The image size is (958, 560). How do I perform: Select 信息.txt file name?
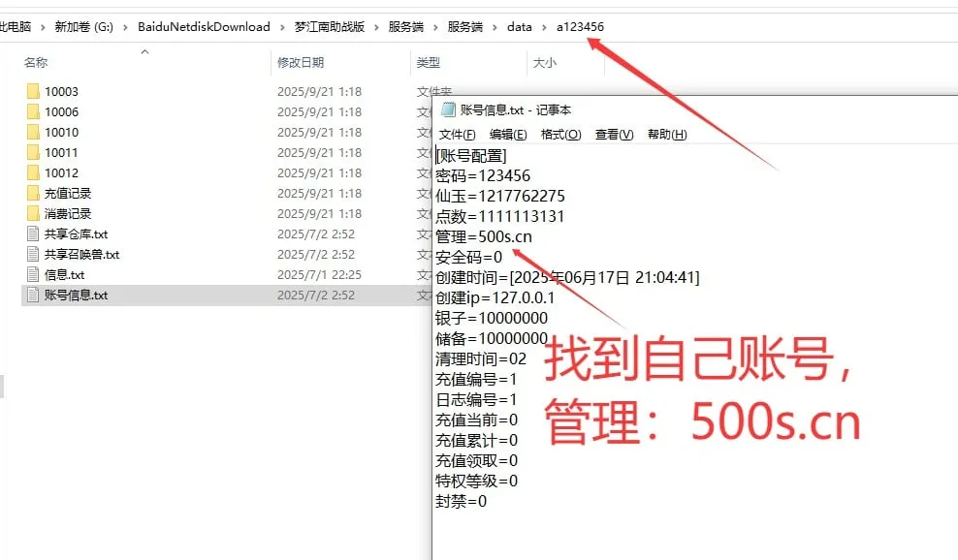tap(64, 275)
